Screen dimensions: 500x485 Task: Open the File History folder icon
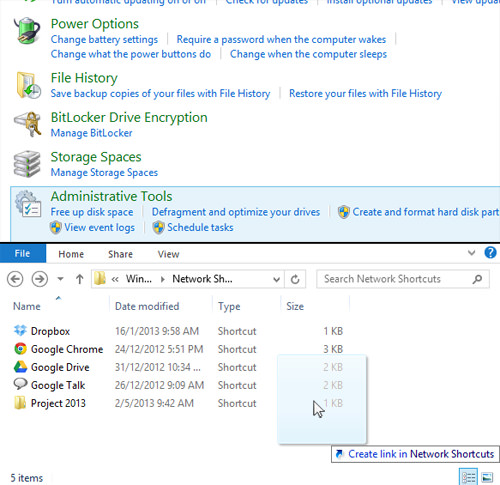pyautogui.click(x=28, y=85)
